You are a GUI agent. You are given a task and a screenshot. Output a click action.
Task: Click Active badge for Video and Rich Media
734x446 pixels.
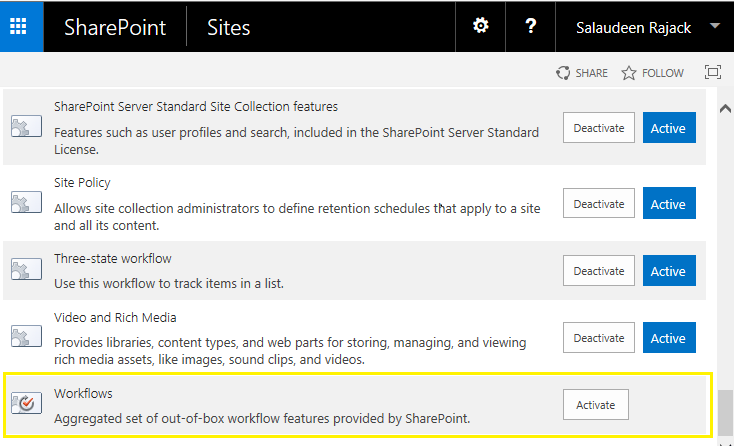click(669, 337)
